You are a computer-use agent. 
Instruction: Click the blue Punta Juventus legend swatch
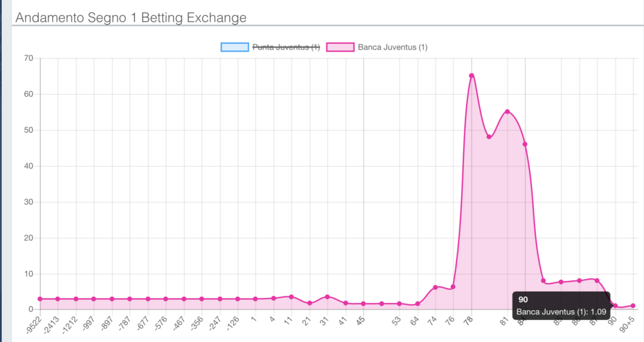tap(234, 47)
